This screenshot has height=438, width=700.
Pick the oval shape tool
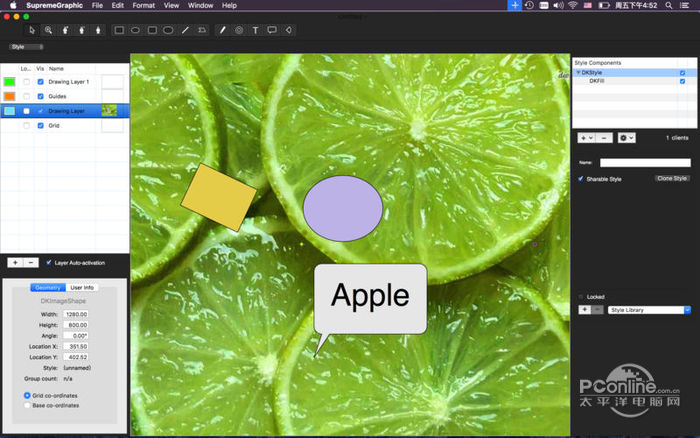135,30
